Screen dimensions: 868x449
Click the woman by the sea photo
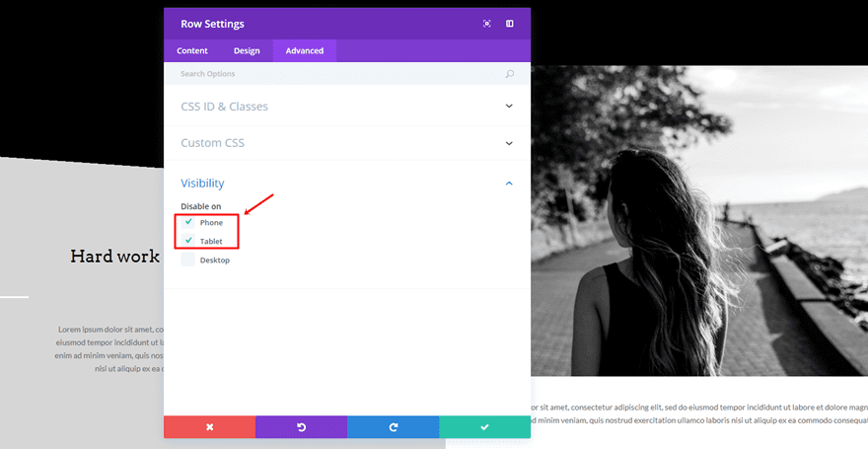tap(699, 221)
